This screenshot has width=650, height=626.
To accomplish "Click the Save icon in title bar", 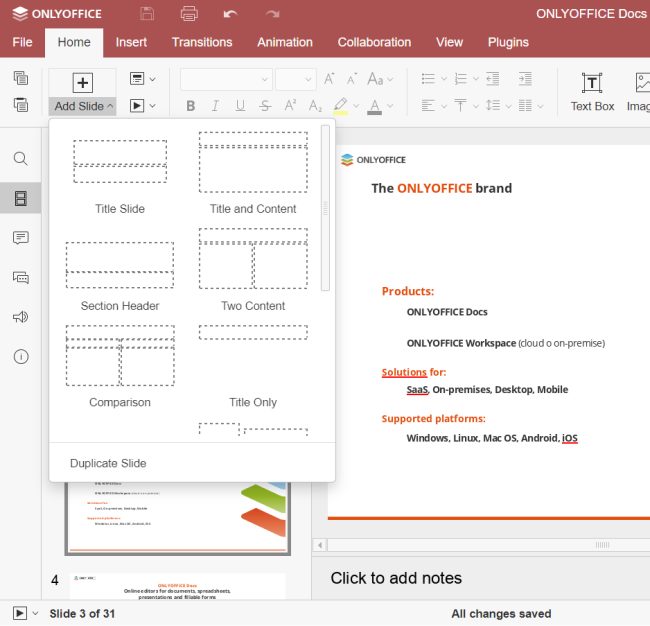I will coord(148,14).
